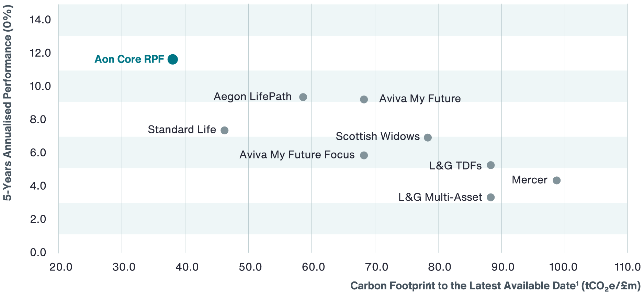Click the Standard Life text label
The width and height of the screenshot is (644, 299).
point(182,130)
